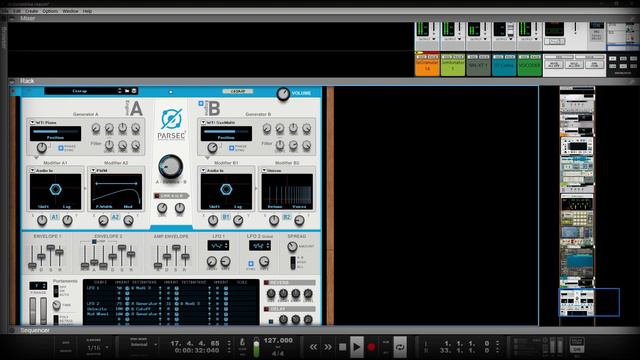Adjust the Portamento Time knob

click(x=57, y=305)
